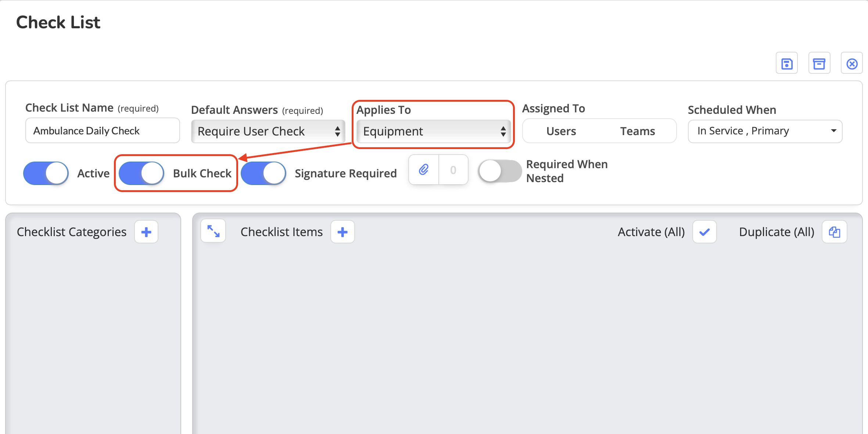Expand the checklist items panel
868x434 pixels.
(x=213, y=231)
